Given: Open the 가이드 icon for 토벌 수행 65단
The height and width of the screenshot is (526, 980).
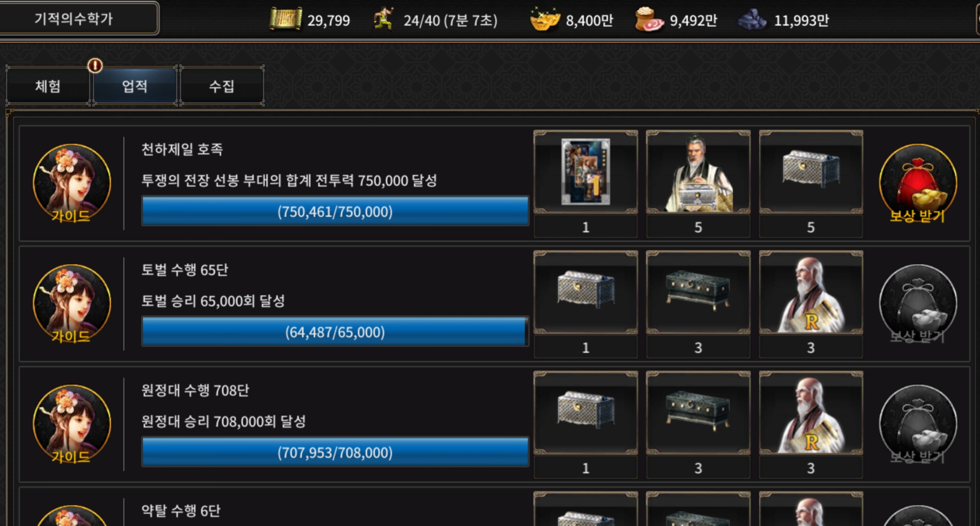Looking at the screenshot, I should pyautogui.click(x=72, y=304).
